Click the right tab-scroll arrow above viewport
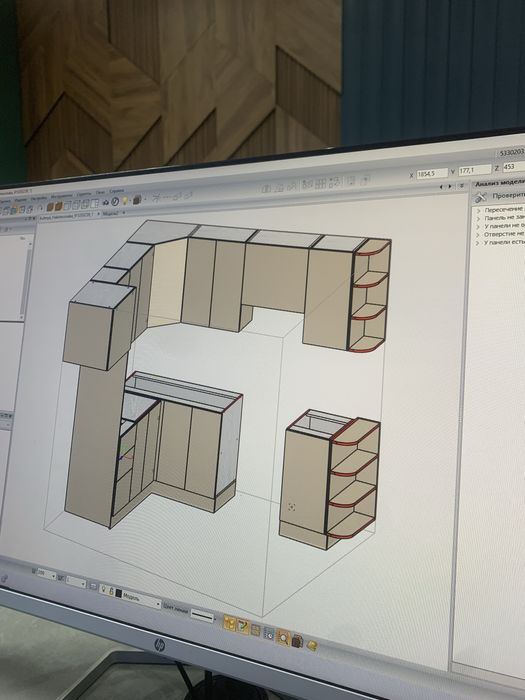Screen dimensions: 525x700 [450, 187]
